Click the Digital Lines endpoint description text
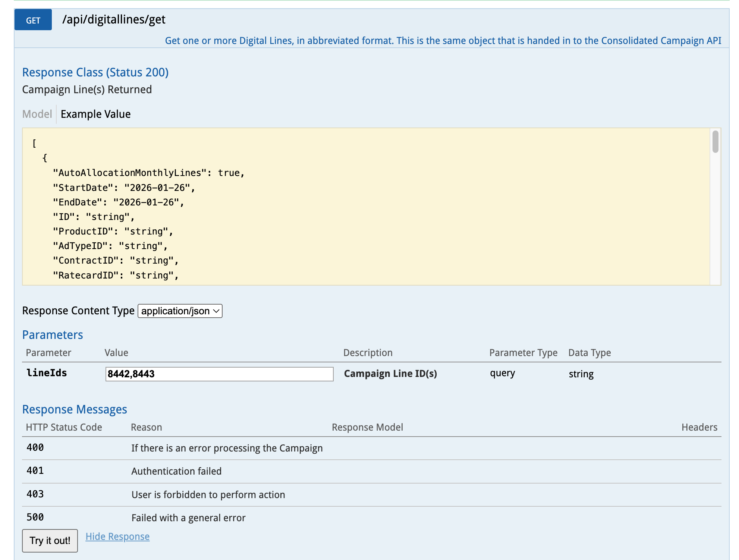Image resolution: width=739 pixels, height=560 pixels. click(443, 41)
